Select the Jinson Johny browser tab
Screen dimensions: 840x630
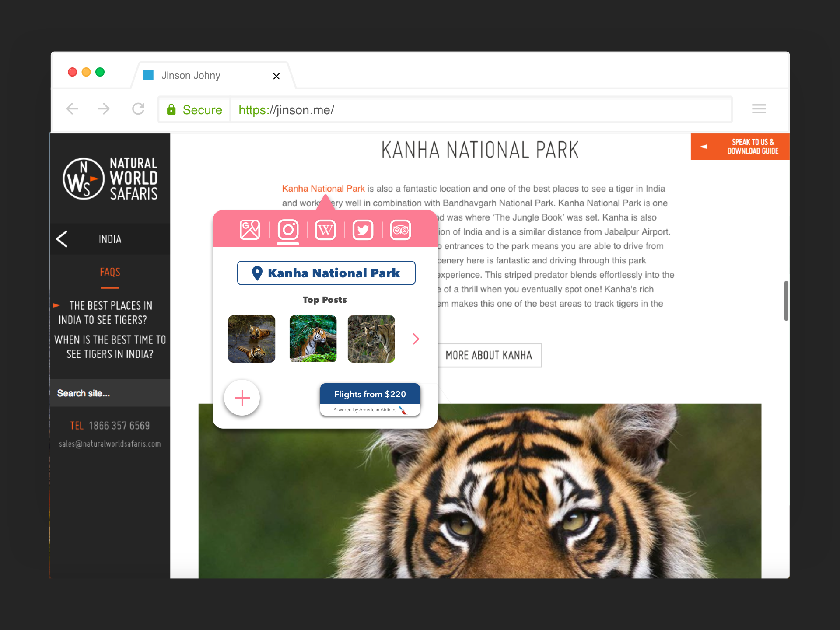(x=191, y=76)
